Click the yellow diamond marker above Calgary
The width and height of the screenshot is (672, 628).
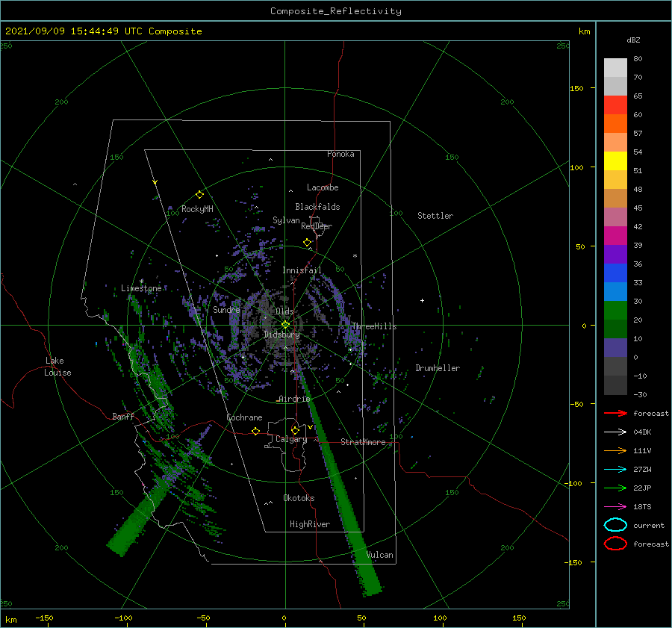(x=295, y=430)
